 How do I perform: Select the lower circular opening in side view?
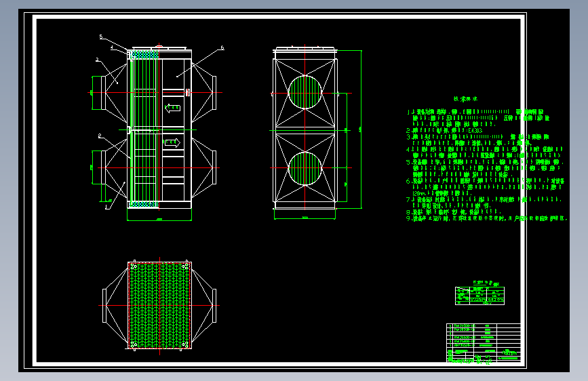(x=305, y=168)
